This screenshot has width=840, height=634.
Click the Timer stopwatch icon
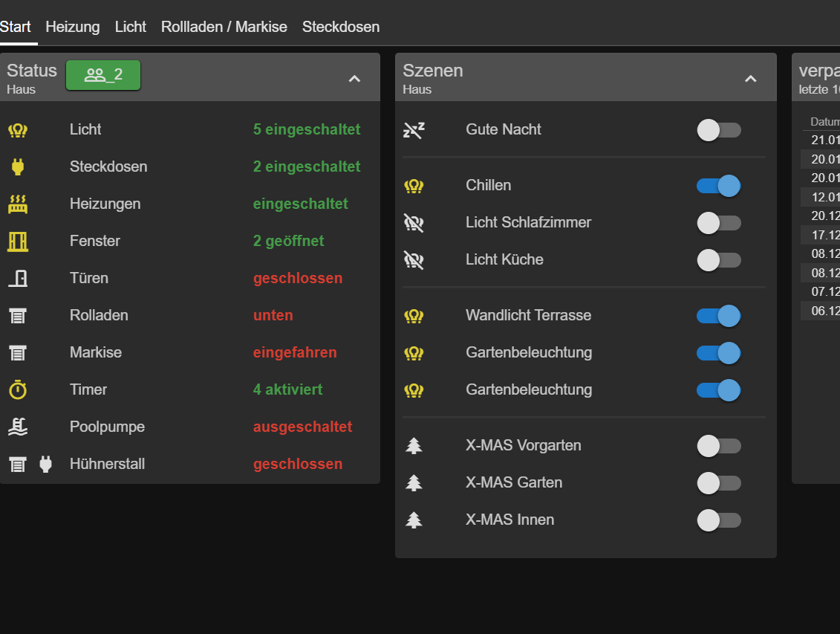[x=18, y=390]
